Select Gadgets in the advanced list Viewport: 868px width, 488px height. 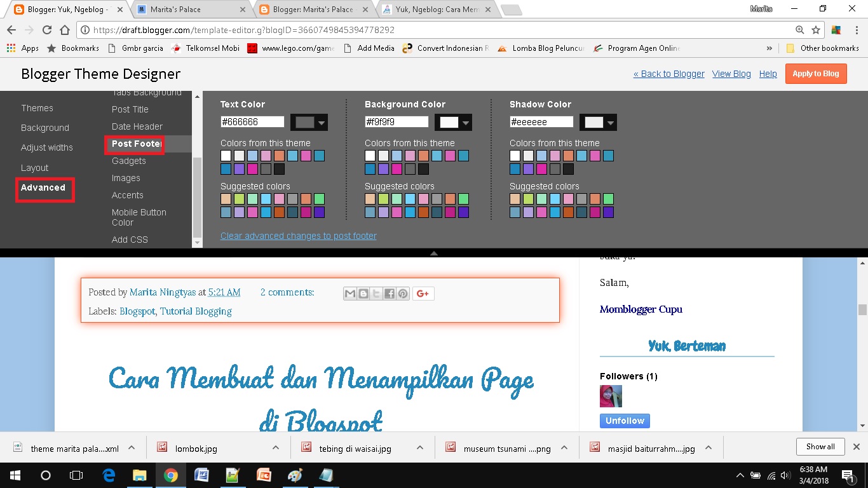[x=129, y=161]
